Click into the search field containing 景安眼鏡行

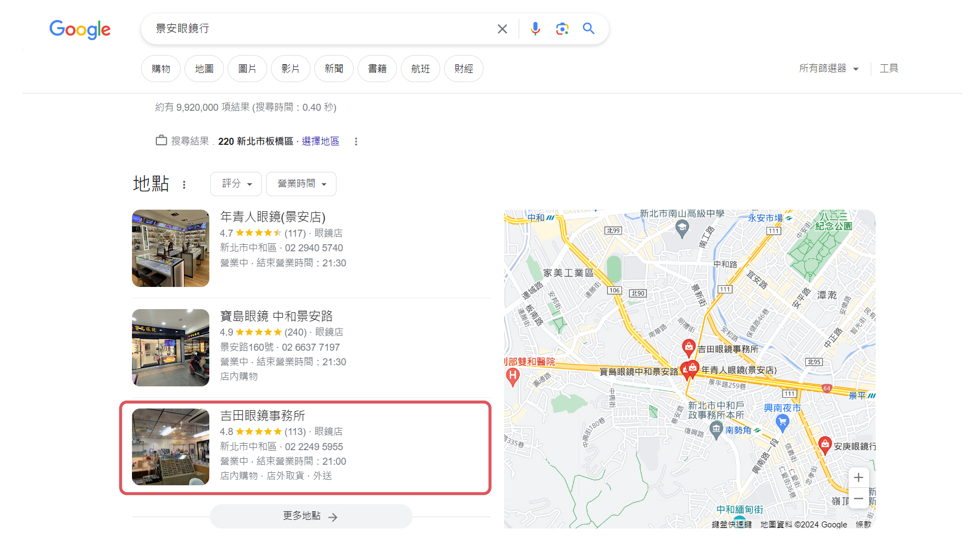click(319, 29)
